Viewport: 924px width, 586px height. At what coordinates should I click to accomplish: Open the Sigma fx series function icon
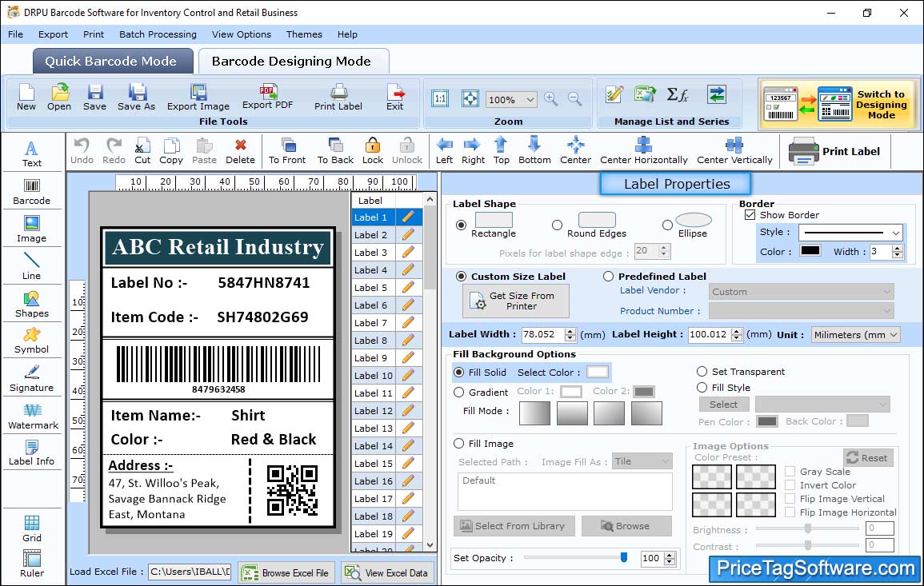(678, 94)
